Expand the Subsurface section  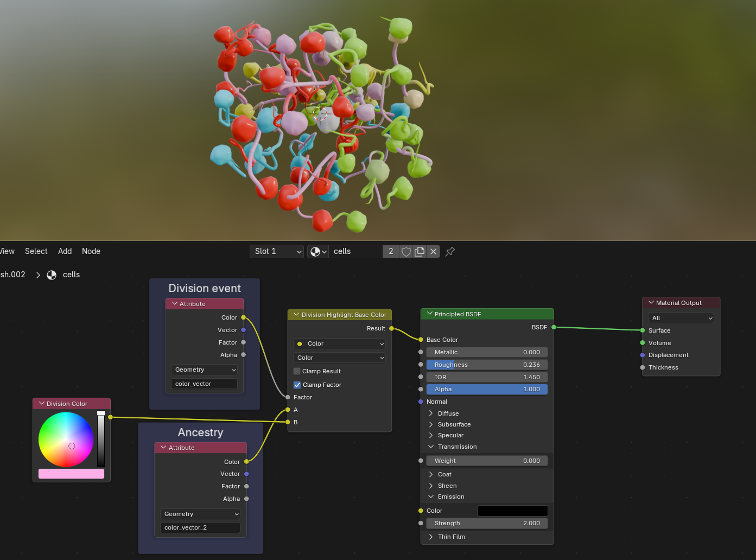(431, 425)
